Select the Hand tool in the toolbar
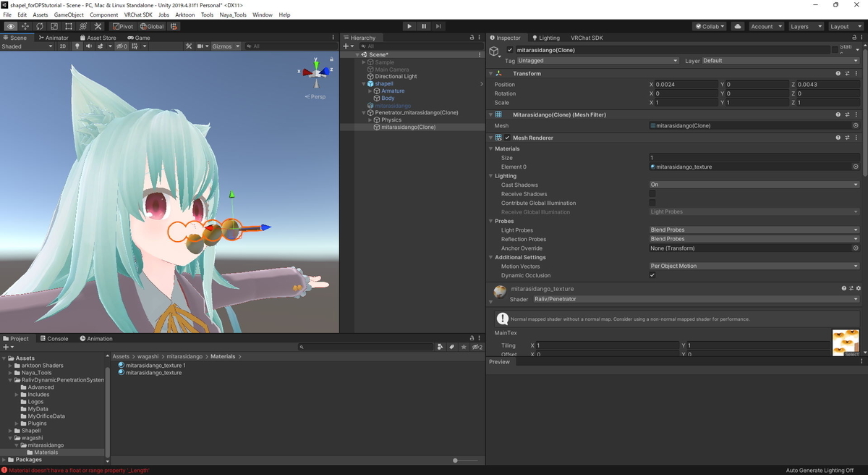Image resolution: width=868 pixels, height=475 pixels. coord(10,26)
